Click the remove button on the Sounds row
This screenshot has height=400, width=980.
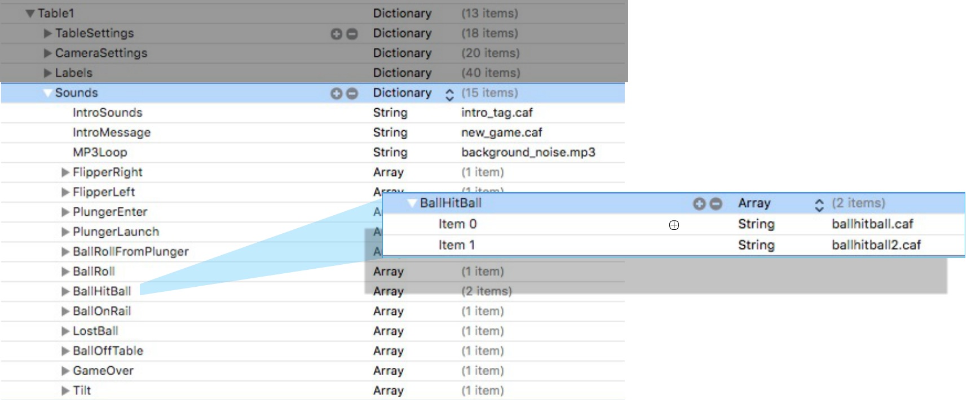[352, 94]
